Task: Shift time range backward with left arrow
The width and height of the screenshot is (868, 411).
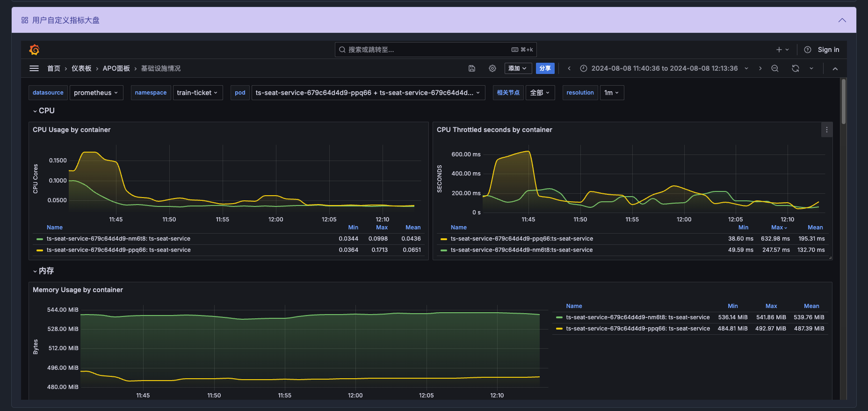Action: (x=569, y=68)
